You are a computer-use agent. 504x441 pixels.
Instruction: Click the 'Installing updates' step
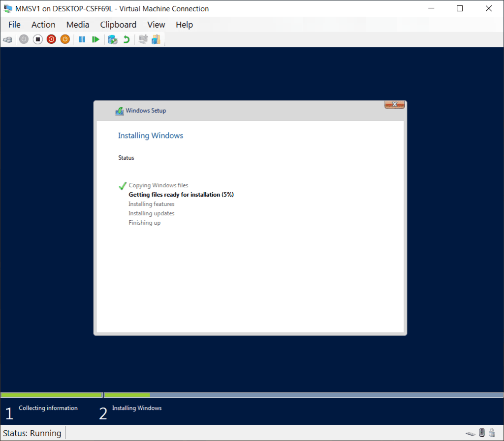(152, 213)
